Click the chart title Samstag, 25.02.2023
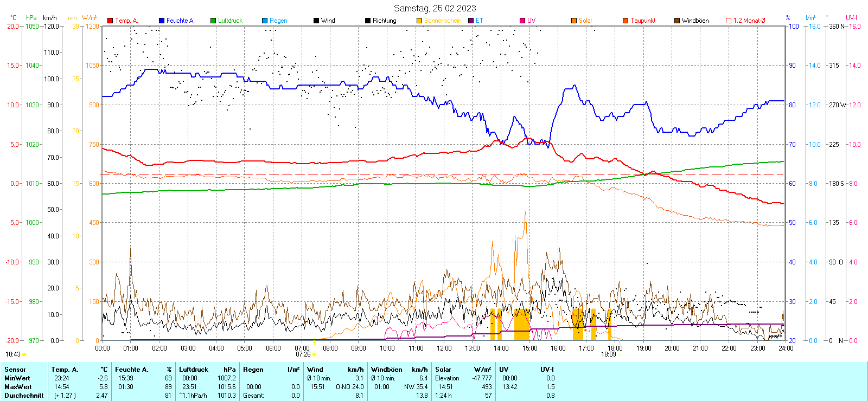 click(435, 8)
